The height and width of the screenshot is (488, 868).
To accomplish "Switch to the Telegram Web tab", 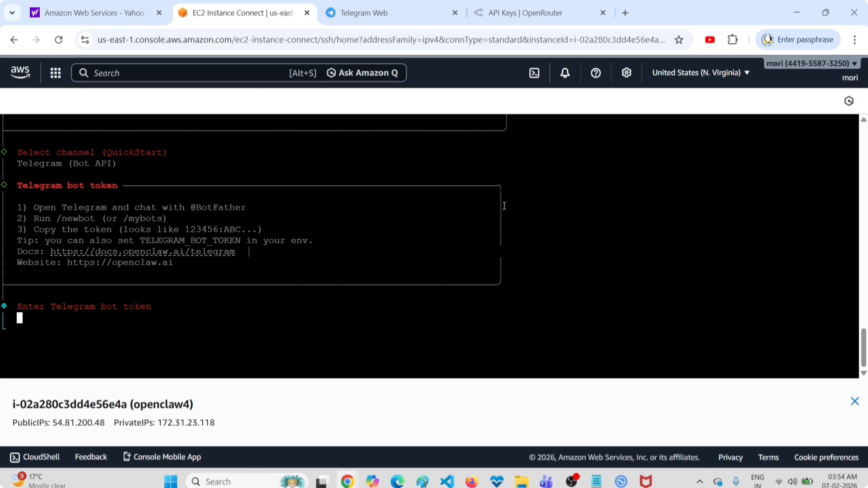I will (364, 13).
